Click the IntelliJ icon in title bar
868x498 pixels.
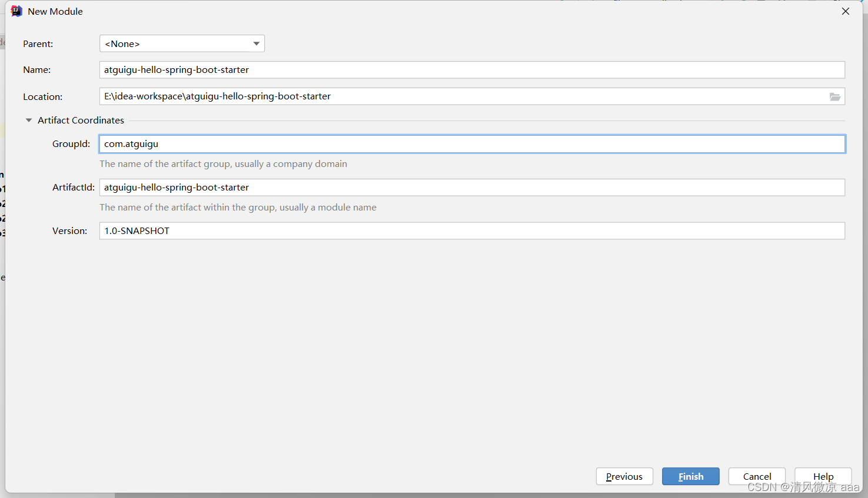[x=16, y=11]
